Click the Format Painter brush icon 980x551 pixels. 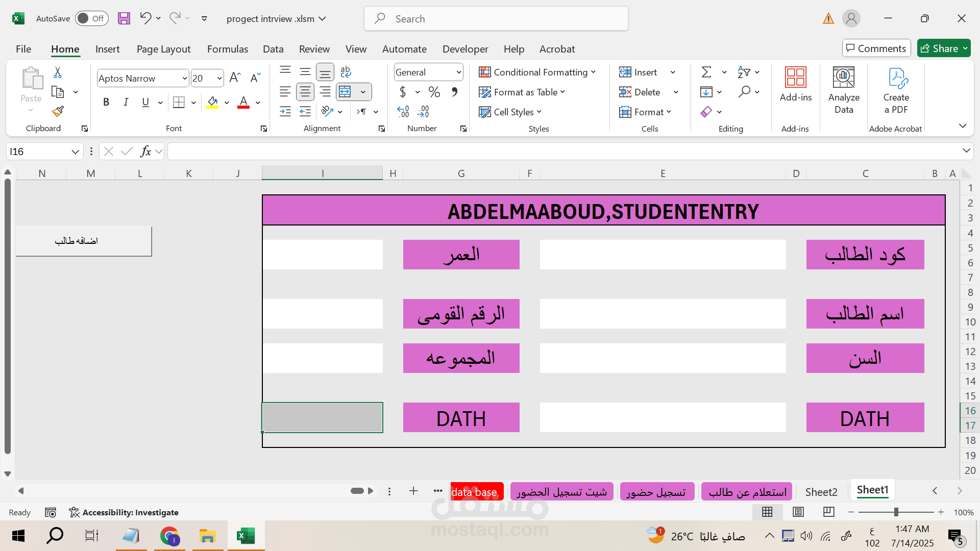[x=58, y=111]
